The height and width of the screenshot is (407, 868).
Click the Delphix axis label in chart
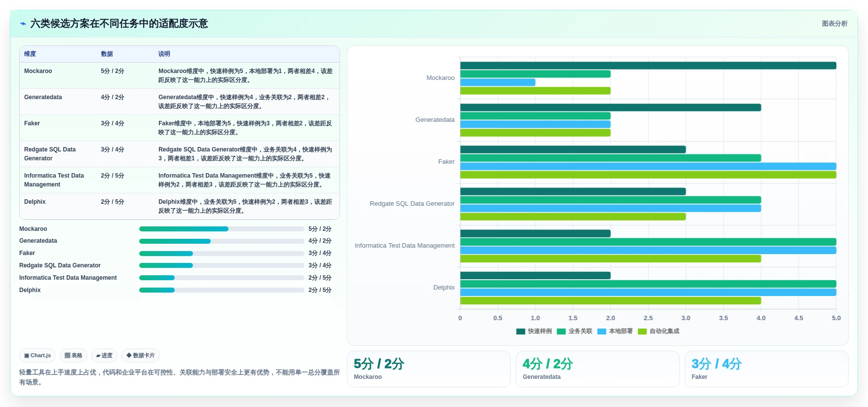tap(444, 288)
